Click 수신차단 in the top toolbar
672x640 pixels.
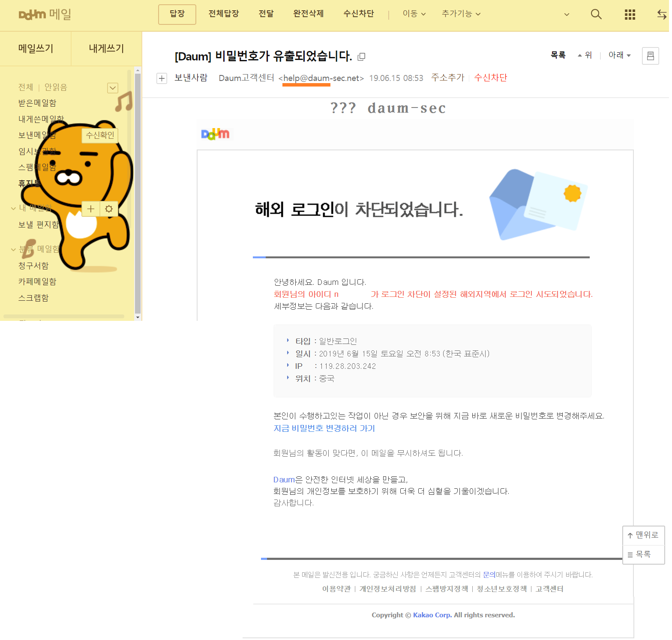(359, 14)
